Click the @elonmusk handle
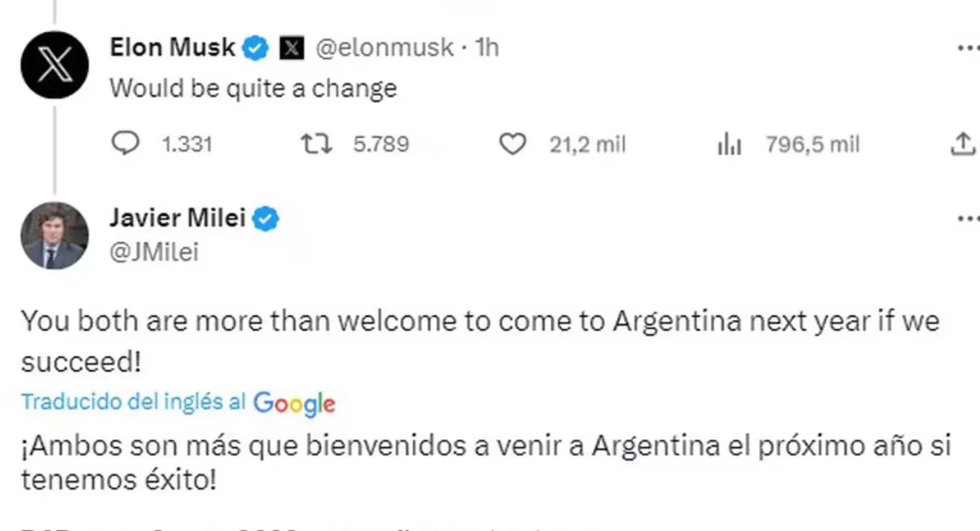 [388, 47]
